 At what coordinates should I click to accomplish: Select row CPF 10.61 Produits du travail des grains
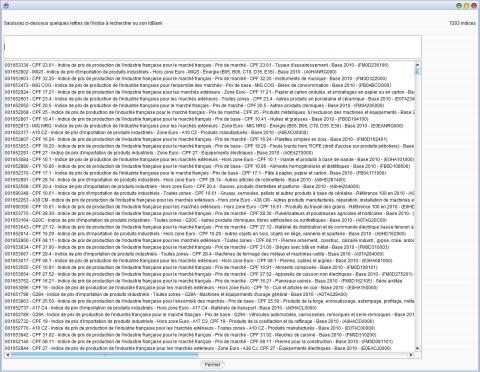pyautogui.click(x=209, y=207)
